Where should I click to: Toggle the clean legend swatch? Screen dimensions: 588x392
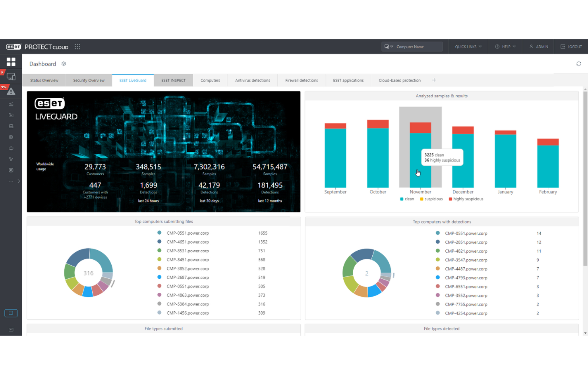click(x=402, y=199)
